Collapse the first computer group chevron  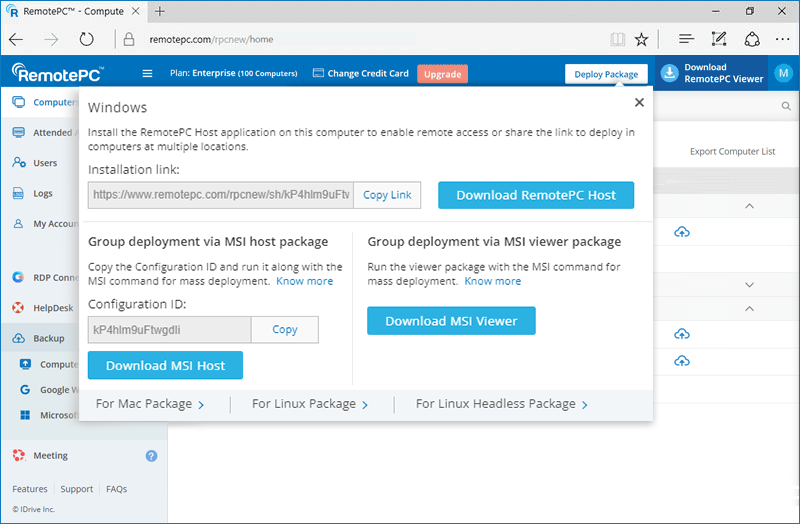(x=750, y=205)
